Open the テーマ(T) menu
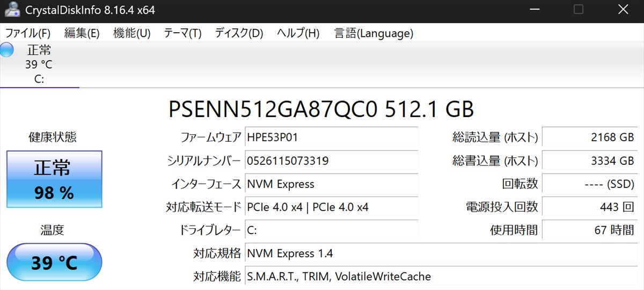Viewport: 644px width, 290px height. 182,33
